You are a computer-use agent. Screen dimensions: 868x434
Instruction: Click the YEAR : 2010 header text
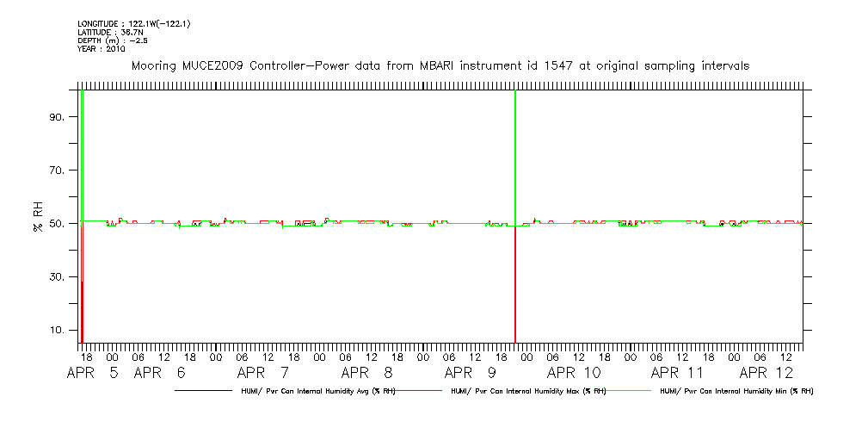[x=101, y=49]
